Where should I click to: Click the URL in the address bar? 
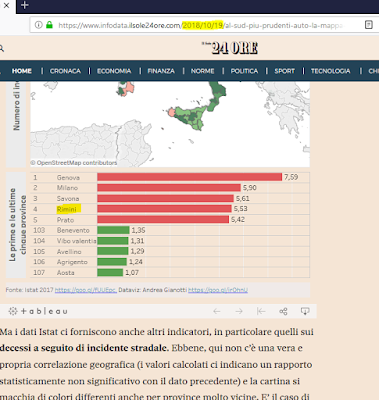pos(200,25)
